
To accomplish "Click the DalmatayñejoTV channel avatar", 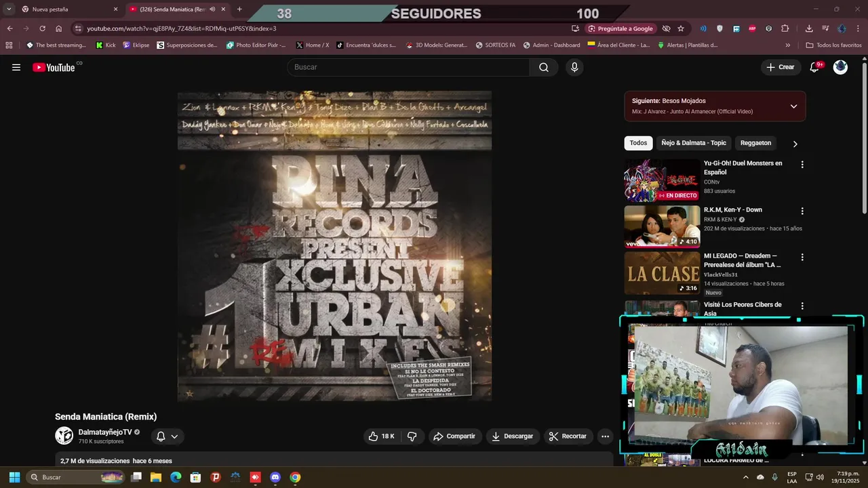I will (64, 436).
